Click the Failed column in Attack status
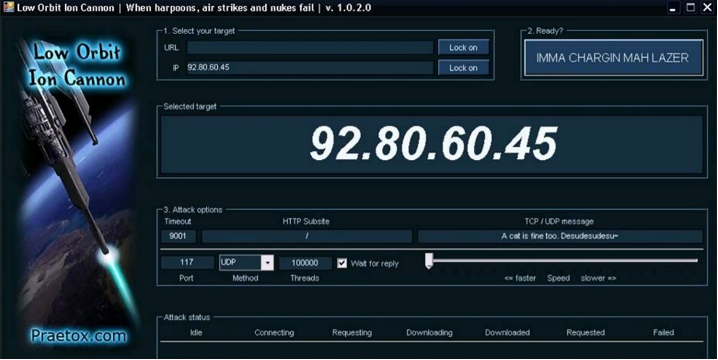Viewport: 718px width, 360px height. click(x=663, y=333)
